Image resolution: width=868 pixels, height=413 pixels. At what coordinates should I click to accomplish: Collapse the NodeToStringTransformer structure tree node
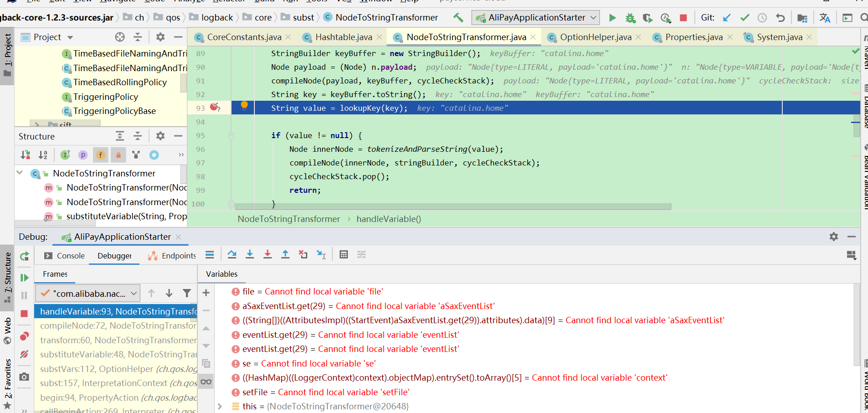point(20,173)
